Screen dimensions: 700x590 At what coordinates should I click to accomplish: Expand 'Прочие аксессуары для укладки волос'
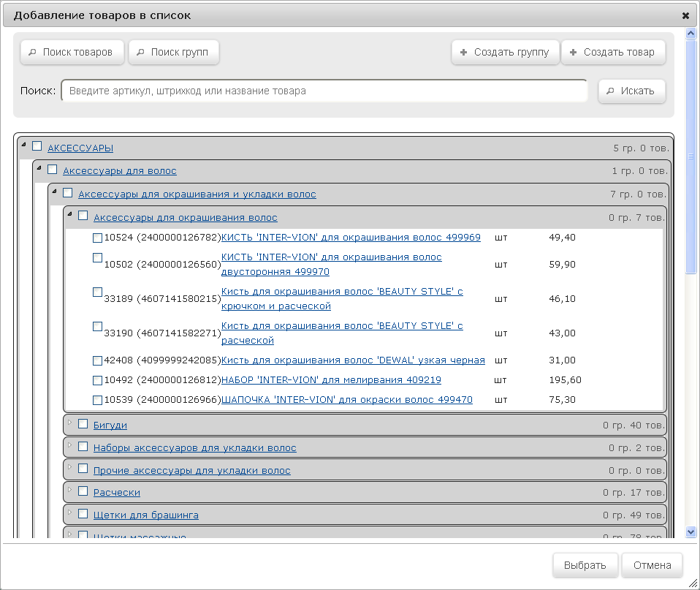tap(69, 467)
